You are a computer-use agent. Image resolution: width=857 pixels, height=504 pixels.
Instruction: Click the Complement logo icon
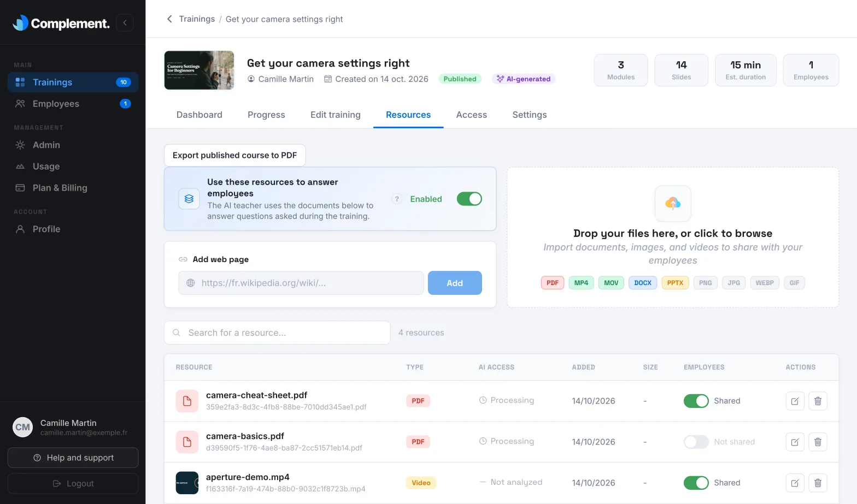20,22
